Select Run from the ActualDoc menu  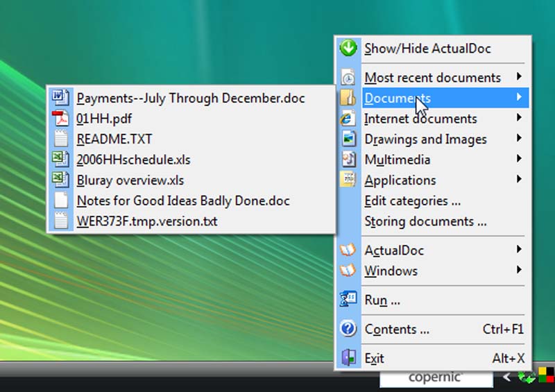(x=382, y=300)
